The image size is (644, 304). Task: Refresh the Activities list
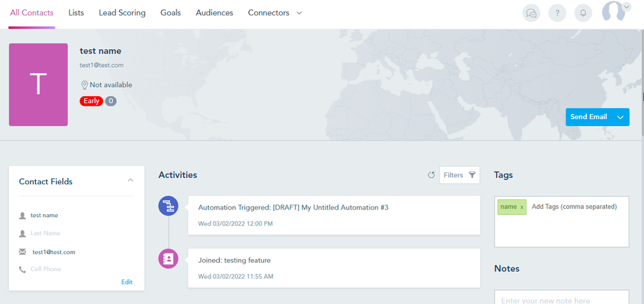[x=431, y=175]
